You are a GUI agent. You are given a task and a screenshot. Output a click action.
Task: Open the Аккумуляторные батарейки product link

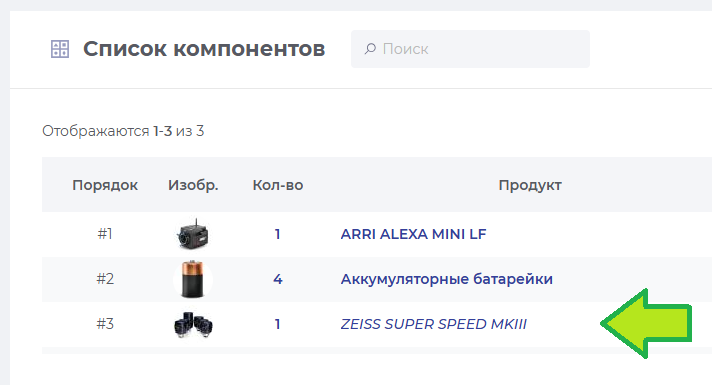pyautogui.click(x=446, y=279)
